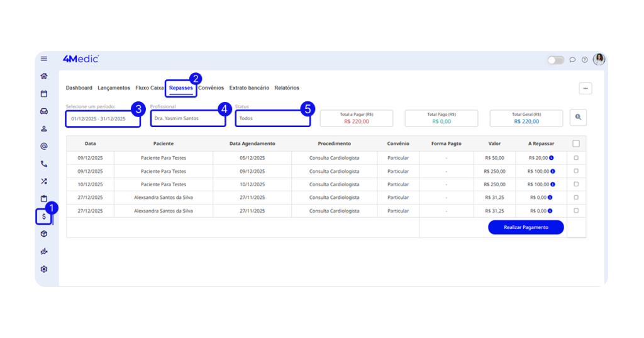Expand the Status dropdown showing Todos
The image size is (644, 338).
[x=272, y=118]
